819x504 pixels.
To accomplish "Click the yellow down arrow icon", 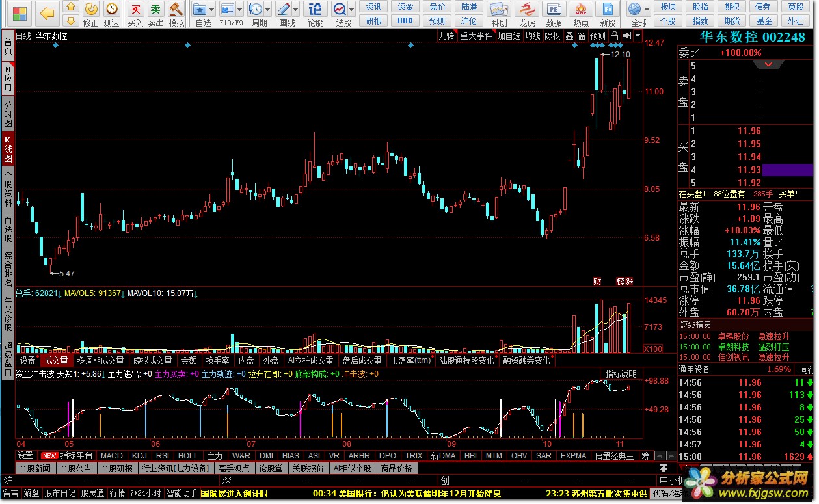I will pos(72,20).
